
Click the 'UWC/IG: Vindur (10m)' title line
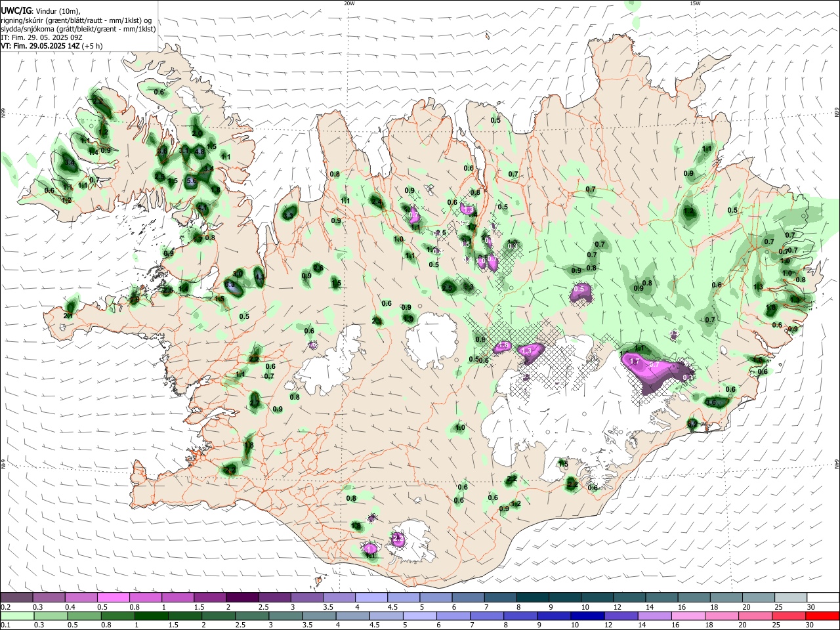tap(41, 10)
